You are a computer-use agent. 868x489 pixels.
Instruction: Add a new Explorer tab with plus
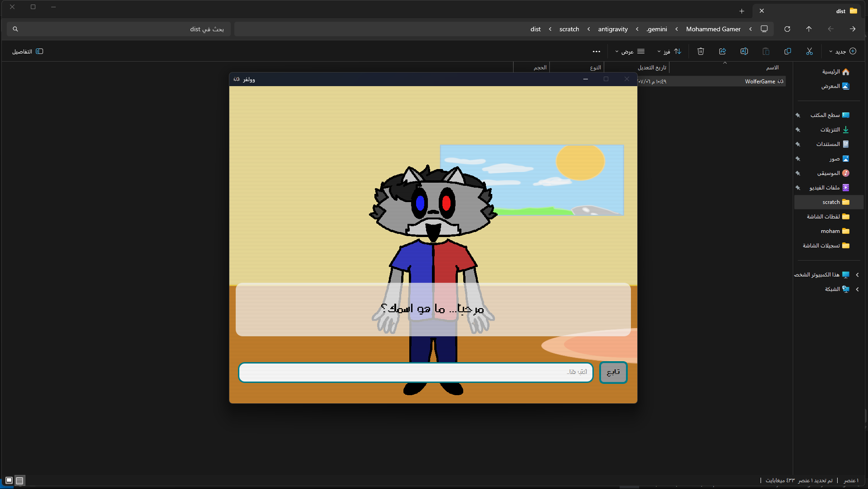742,11
